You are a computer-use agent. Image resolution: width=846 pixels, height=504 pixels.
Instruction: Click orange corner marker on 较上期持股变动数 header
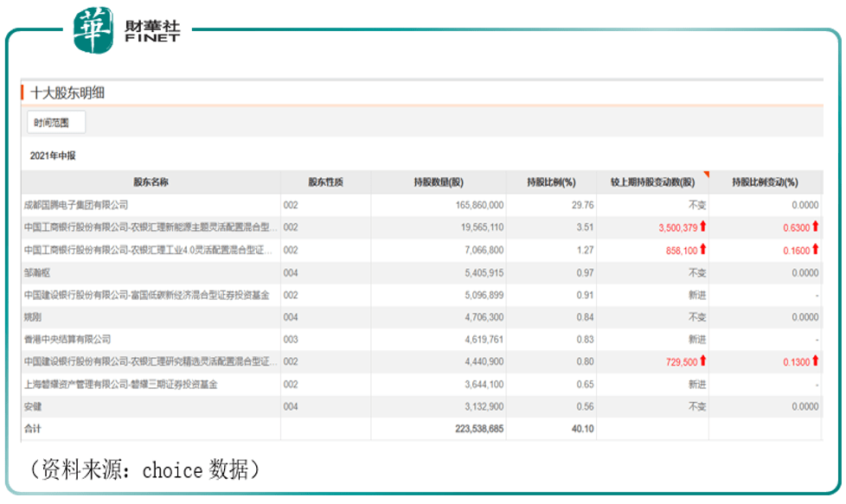(705, 175)
